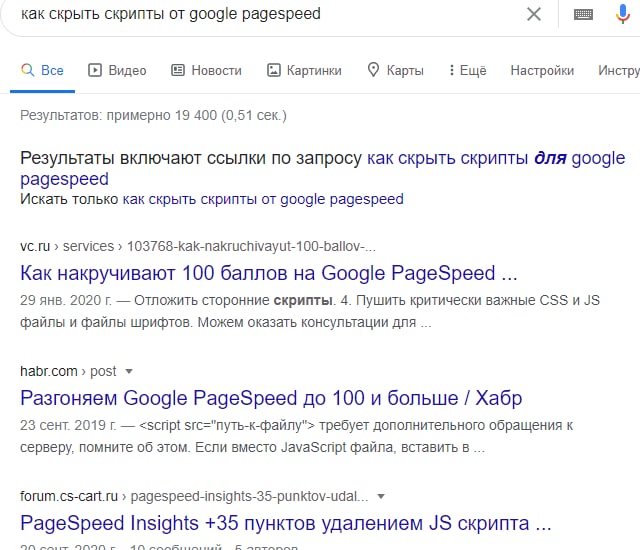Open 'Как накручивают 100 баллов на Google PageSpeed'
640x550 pixels.
[x=269, y=273]
